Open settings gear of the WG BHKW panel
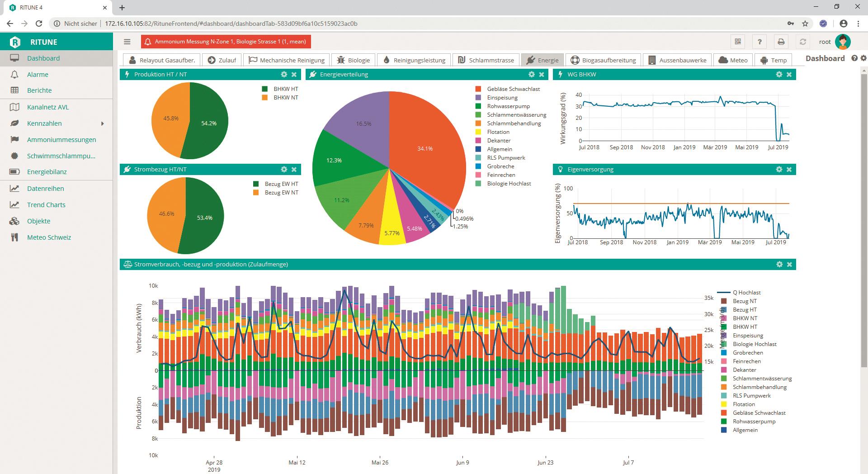868x474 pixels. point(778,74)
